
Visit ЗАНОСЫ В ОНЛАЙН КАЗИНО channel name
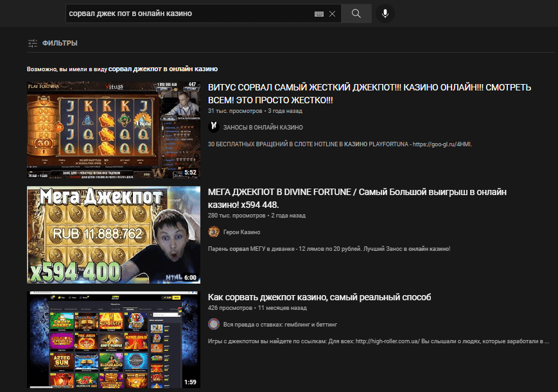coord(263,128)
